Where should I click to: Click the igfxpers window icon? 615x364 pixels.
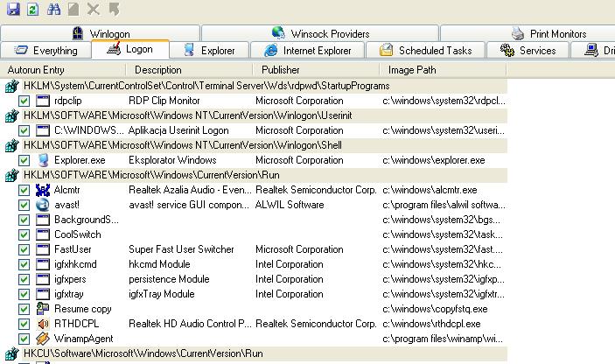tap(43, 279)
